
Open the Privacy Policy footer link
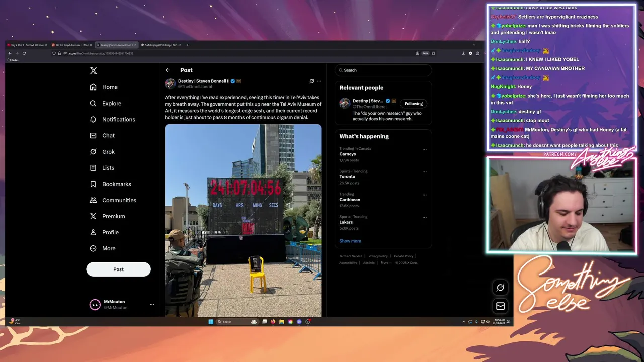[x=378, y=256]
